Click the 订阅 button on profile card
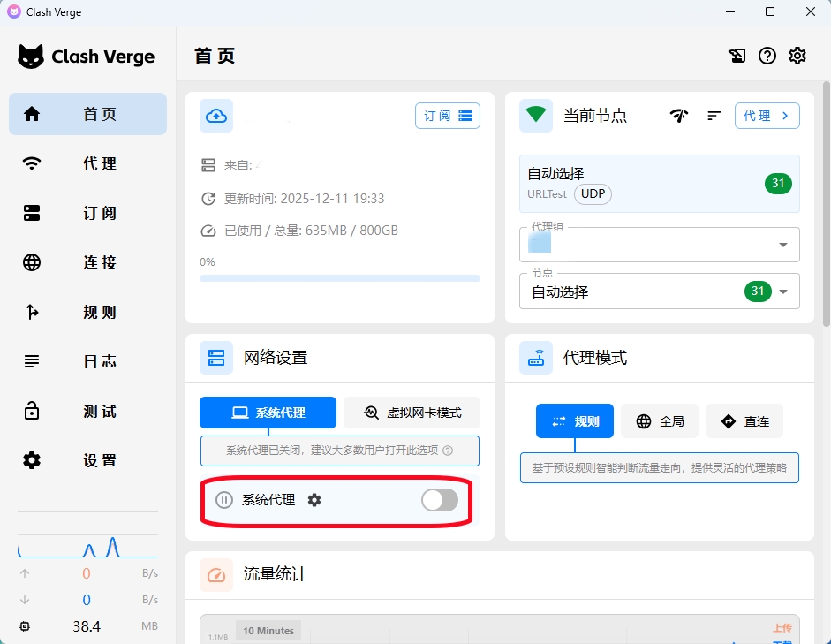This screenshot has height=644, width=831. point(447,116)
